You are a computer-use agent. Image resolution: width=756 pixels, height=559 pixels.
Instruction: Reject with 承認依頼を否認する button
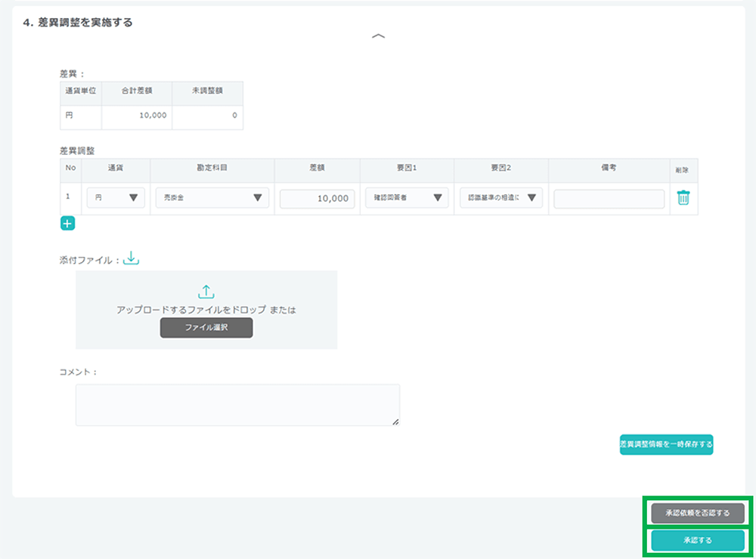pyautogui.click(x=697, y=514)
